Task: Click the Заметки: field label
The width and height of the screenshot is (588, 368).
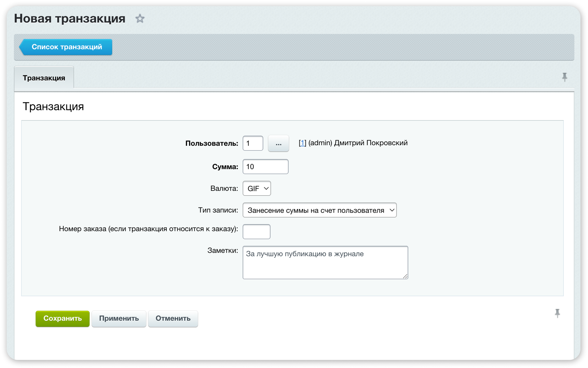Action: point(222,250)
